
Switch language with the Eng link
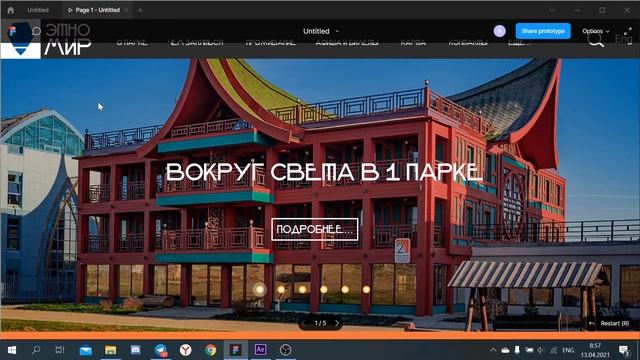click(623, 39)
